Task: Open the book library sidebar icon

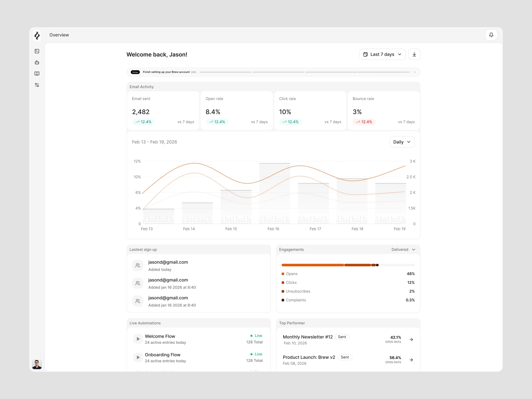Action: [x=37, y=74]
